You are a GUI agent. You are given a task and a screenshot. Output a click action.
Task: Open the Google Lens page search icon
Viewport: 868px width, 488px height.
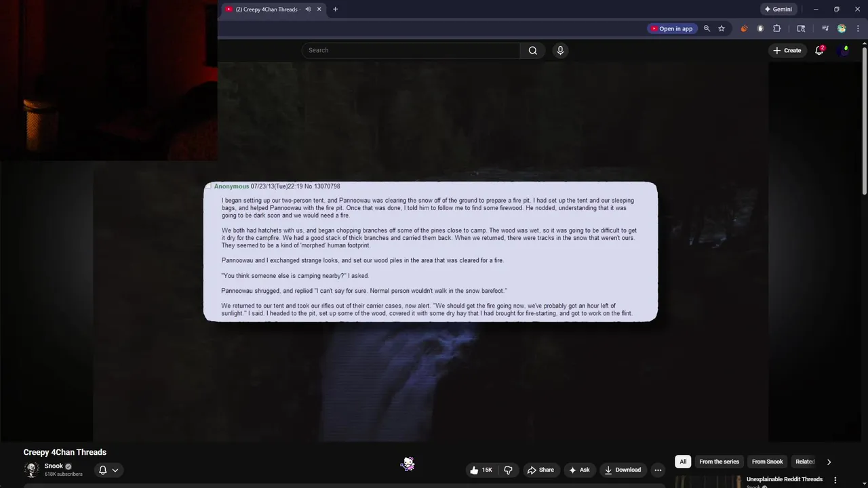[x=801, y=28]
